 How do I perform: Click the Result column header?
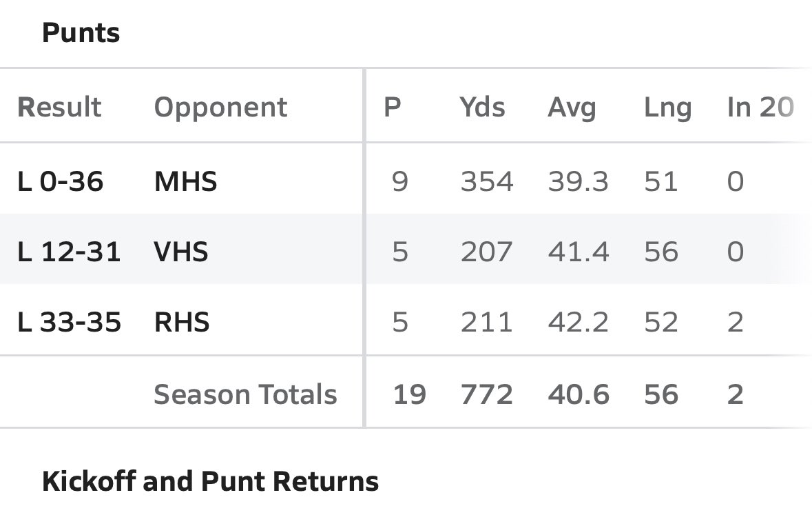pyautogui.click(x=59, y=108)
